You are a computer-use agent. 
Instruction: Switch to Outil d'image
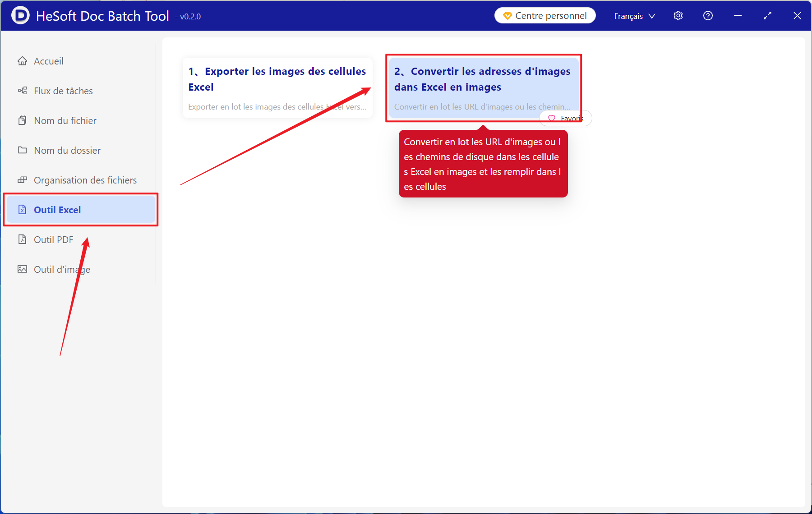click(80, 269)
